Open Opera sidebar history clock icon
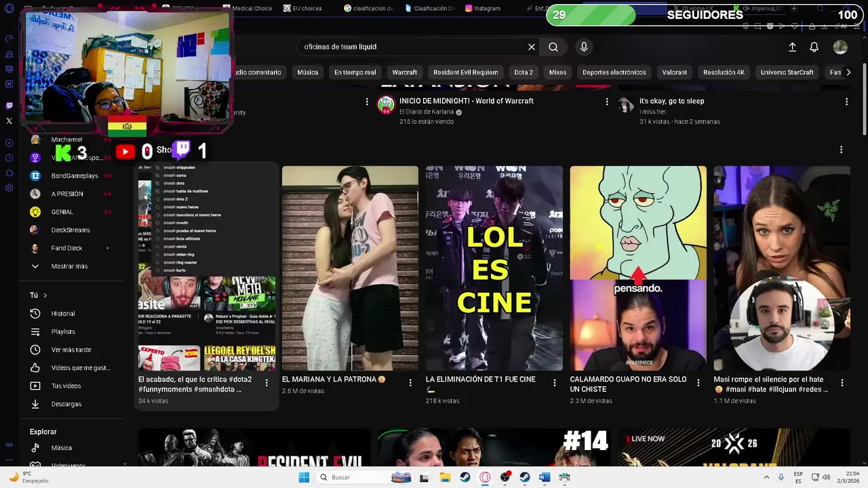868x488 pixels. point(9,158)
